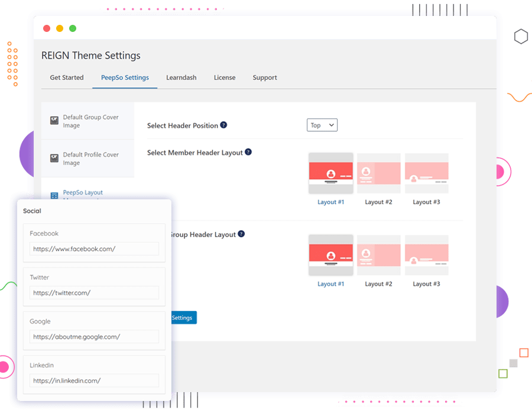Open Default Profile Cover Image section
The image size is (532, 414).
pos(87,159)
